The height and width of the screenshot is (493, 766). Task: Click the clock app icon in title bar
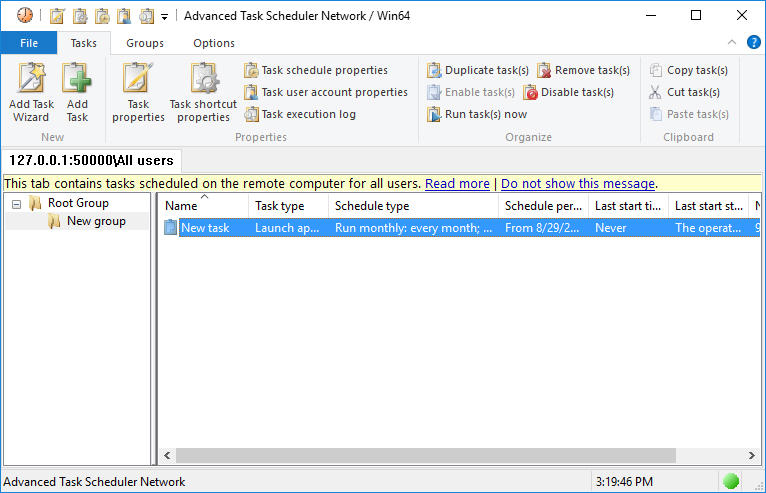[24, 16]
